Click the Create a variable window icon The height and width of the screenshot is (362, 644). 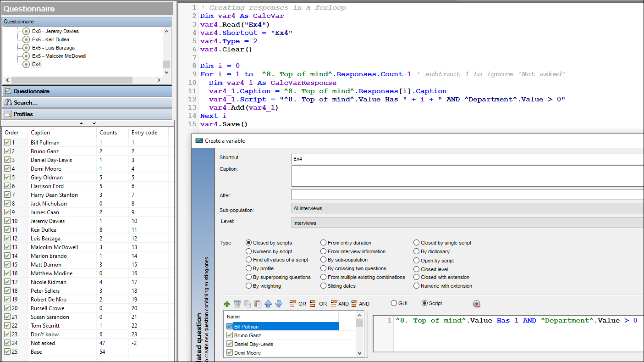(x=199, y=140)
